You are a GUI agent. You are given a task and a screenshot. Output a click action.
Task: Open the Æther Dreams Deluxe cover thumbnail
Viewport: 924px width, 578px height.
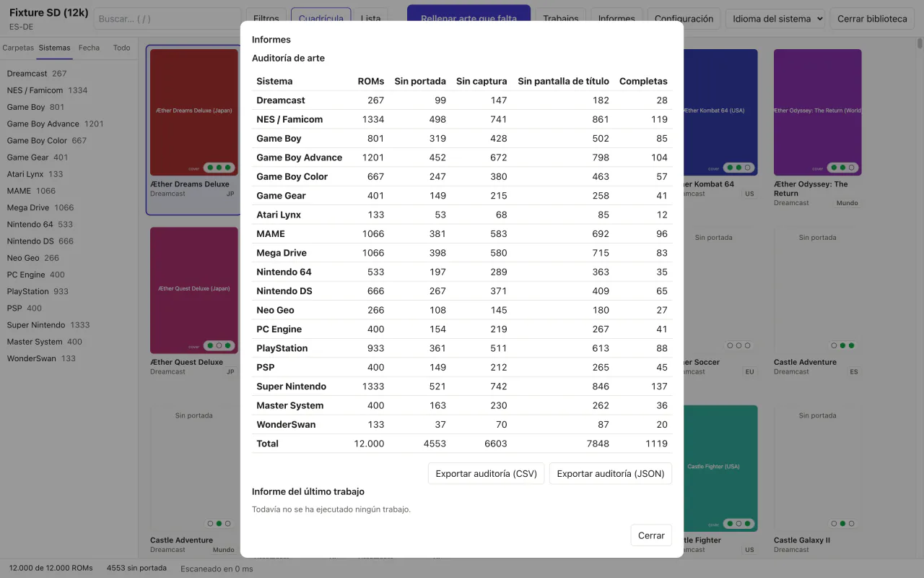coord(194,112)
